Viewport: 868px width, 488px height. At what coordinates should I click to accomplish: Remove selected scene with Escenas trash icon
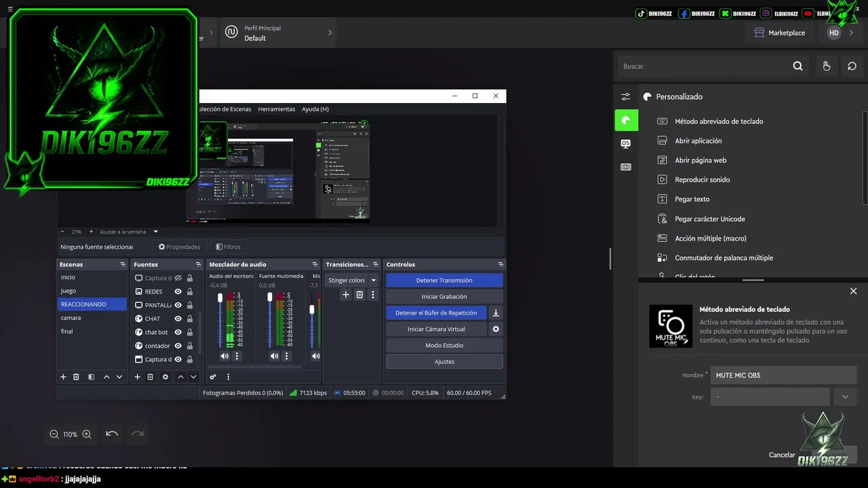[76, 377]
